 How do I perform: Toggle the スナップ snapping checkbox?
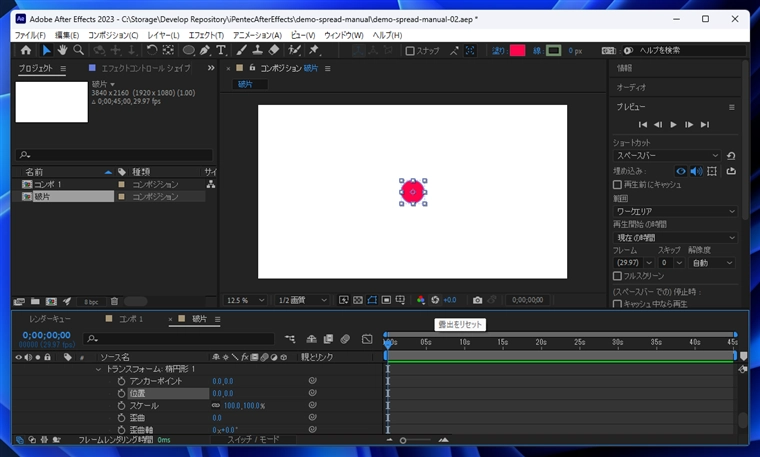(410, 50)
